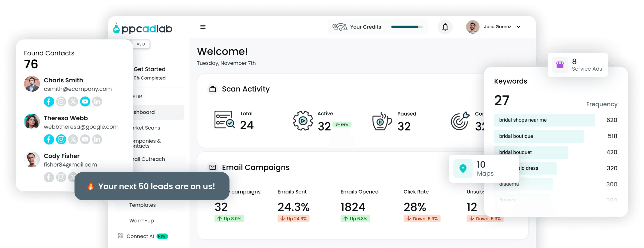Click the Up 8.0% campaigns badge
The width and height of the screenshot is (644, 248).
pyautogui.click(x=229, y=219)
